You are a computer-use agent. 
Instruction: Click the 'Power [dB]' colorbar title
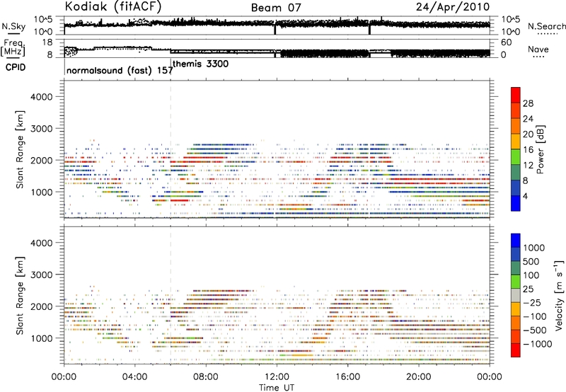(540, 149)
